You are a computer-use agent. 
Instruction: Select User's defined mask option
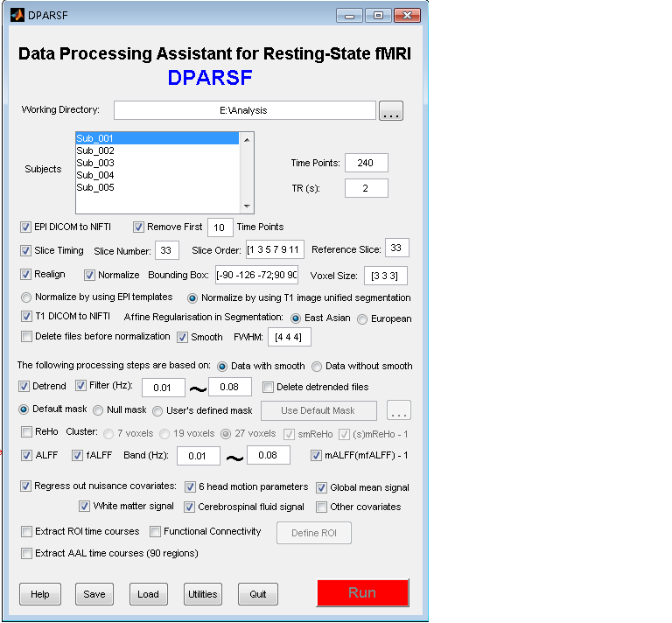pos(157,411)
